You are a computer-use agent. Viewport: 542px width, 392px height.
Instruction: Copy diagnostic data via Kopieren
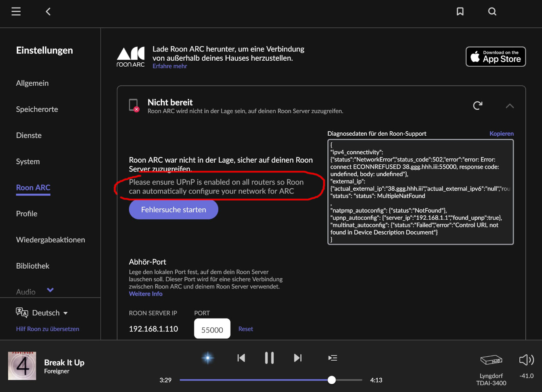(501, 134)
